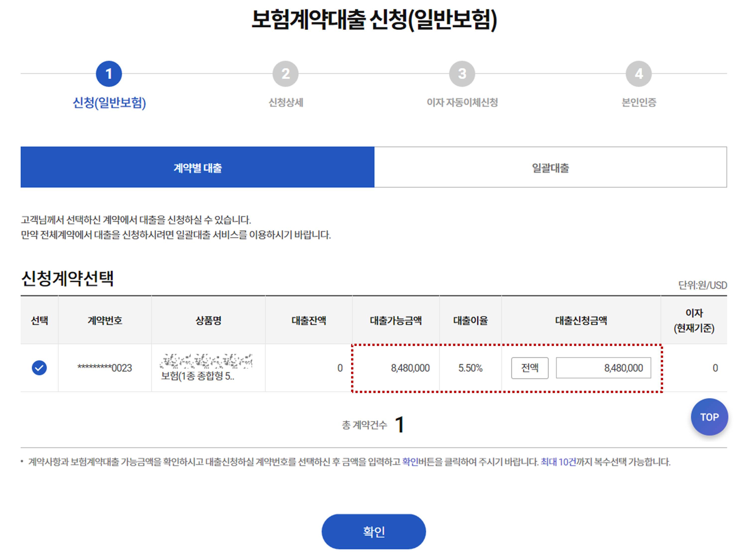Click the 본인인증 step label
This screenshot has height=560, width=747.
tap(639, 103)
